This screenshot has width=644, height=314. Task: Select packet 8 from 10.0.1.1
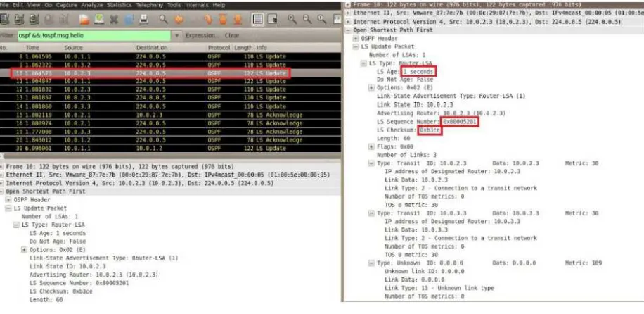tap(170, 57)
